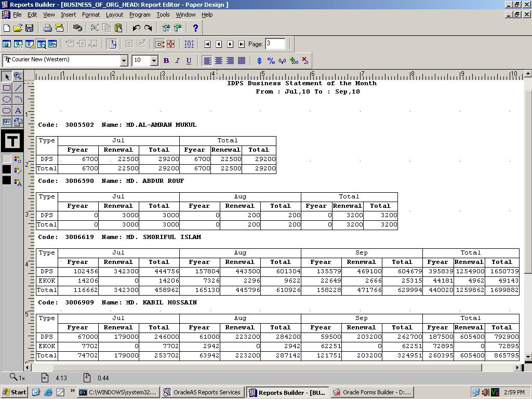Open the Program menu
The image size is (532, 399).
tap(139, 15)
